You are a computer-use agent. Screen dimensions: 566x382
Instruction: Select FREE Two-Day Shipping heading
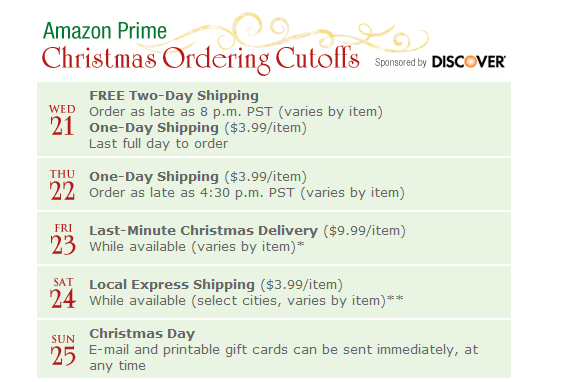174,96
